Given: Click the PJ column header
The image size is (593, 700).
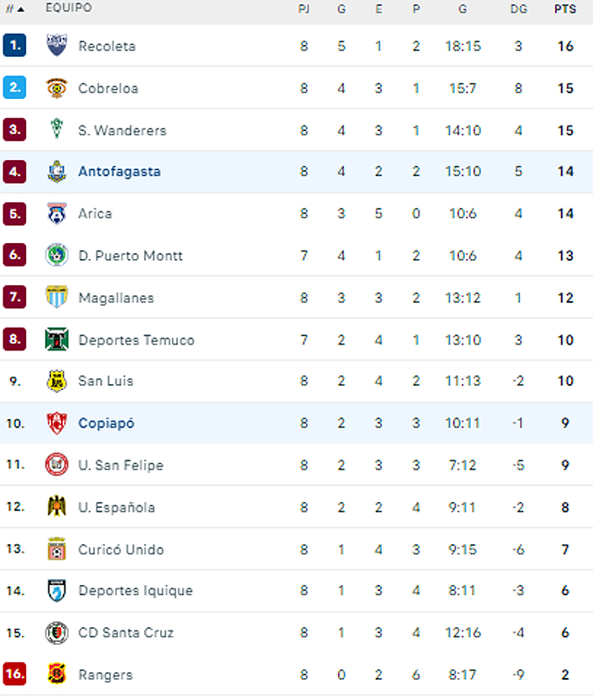Looking at the screenshot, I should pyautogui.click(x=304, y=8).
